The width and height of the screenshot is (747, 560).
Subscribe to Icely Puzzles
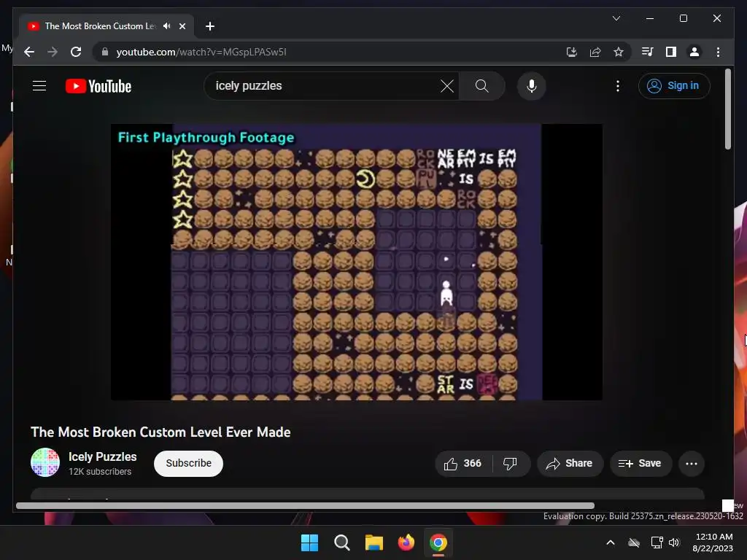(188, 463)
